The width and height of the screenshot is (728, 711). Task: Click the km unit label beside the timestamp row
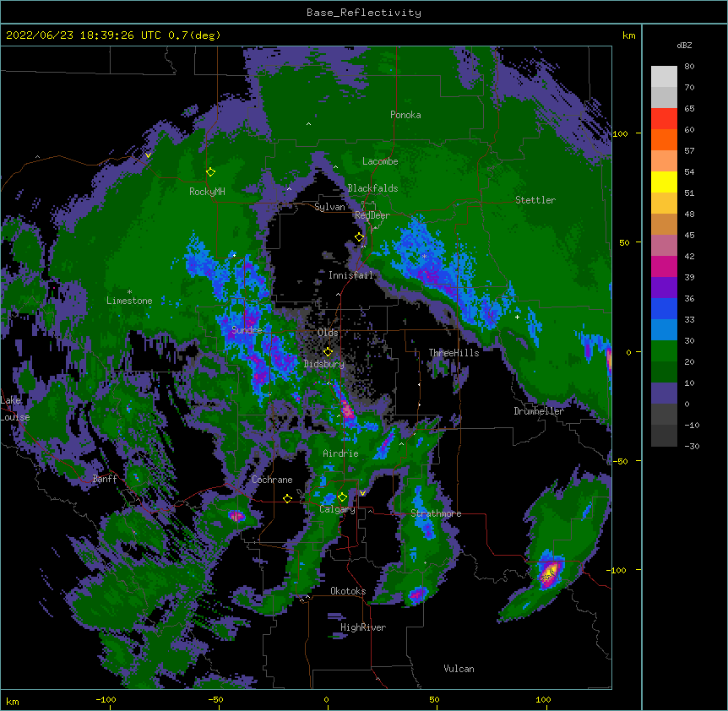tap(628, 35)
